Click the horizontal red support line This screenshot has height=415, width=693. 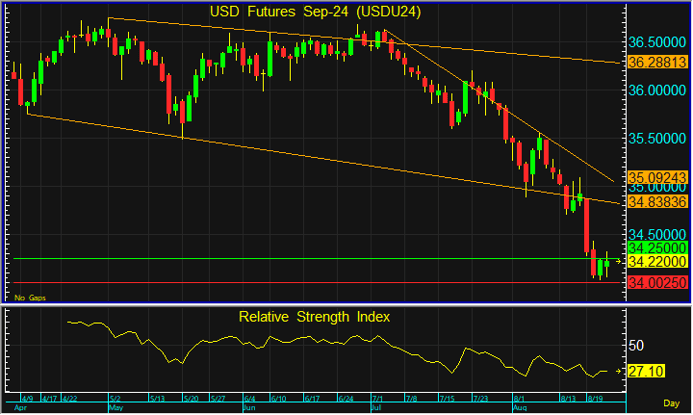point(300,282)
